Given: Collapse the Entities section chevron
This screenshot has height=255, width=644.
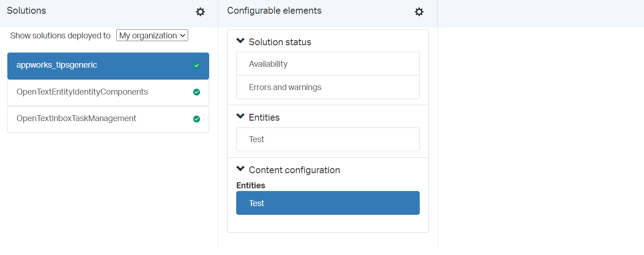Looking at the screenshot, I should pos(240,116).
